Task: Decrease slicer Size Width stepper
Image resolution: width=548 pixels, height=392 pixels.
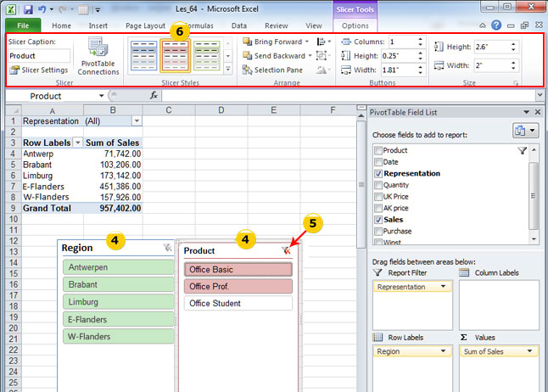Action: point(513,68)
